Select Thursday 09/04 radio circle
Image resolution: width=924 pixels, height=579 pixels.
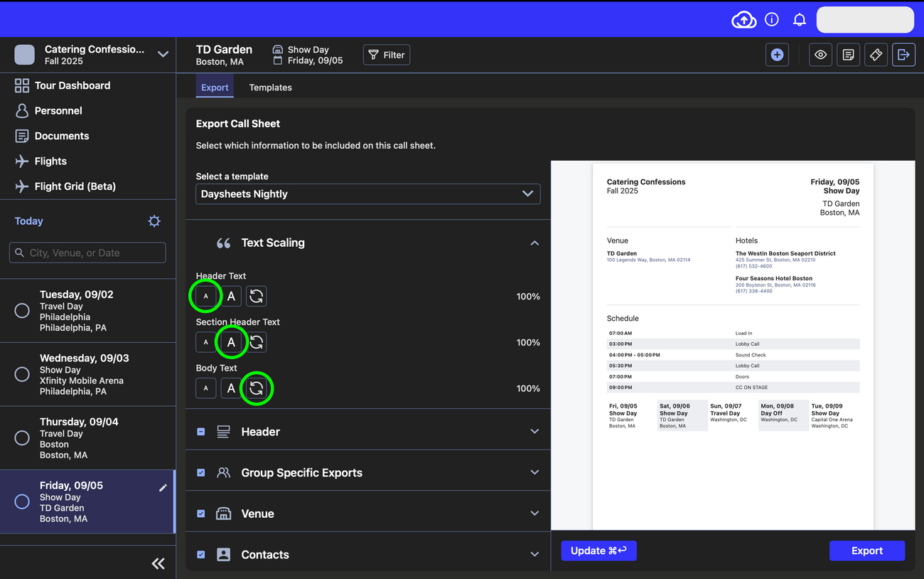tap(22, 438)
